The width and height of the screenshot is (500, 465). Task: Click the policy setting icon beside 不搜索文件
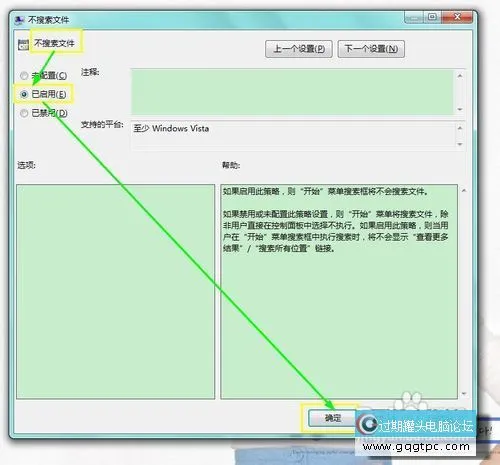pos(24,45)
